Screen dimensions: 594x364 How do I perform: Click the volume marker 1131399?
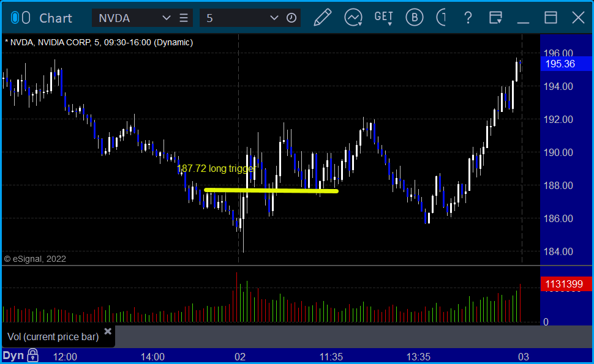coord(566,284)
